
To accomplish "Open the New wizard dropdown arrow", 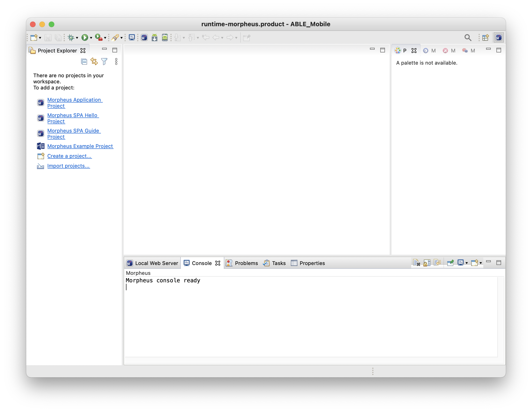I will click(x=40, y=37).
